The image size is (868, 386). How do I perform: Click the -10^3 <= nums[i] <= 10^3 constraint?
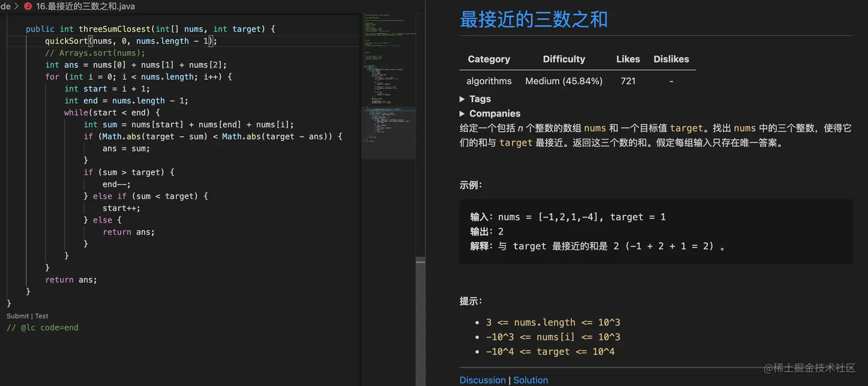(x=553, y=337)
